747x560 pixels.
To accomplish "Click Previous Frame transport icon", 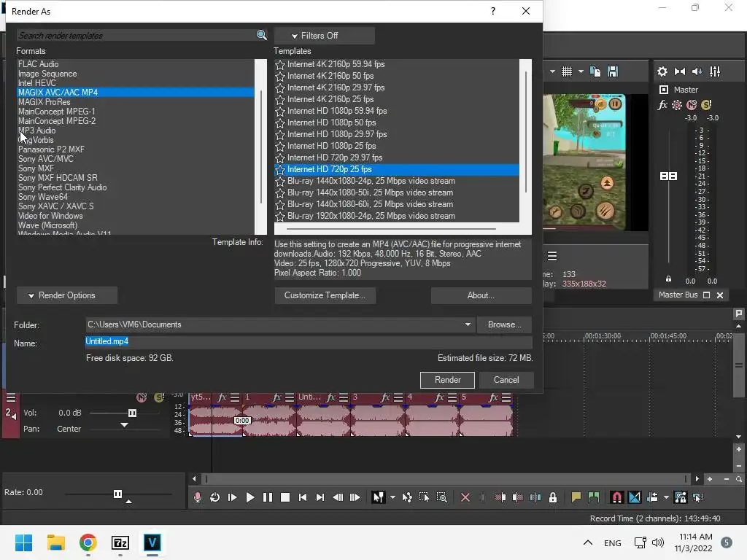I will click(x=338, y=497).
